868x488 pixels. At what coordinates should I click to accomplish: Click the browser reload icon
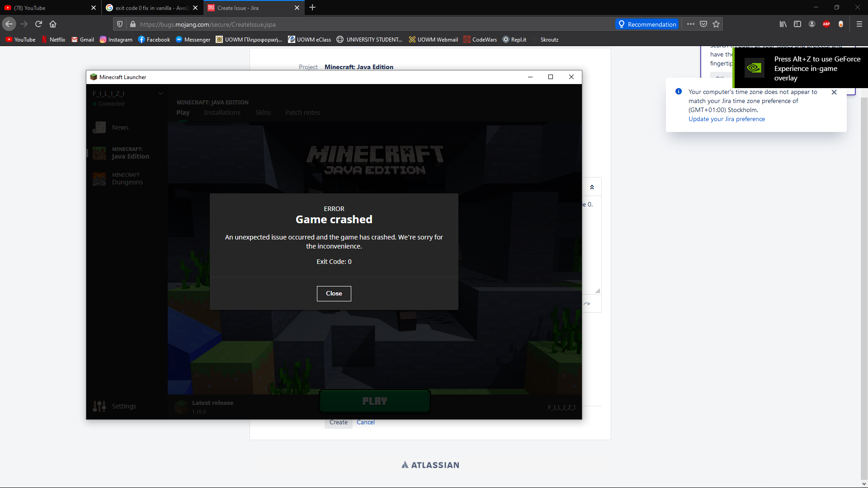38,24
